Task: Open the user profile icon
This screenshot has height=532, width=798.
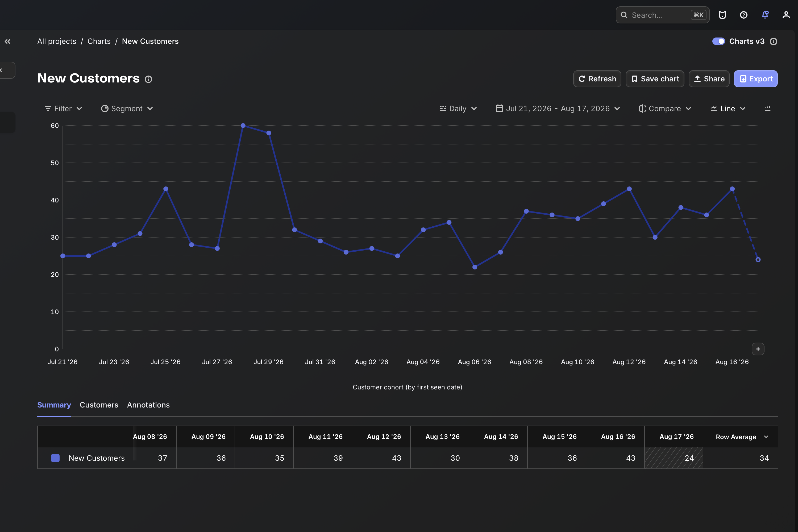Action: click(x=786, y=15)
